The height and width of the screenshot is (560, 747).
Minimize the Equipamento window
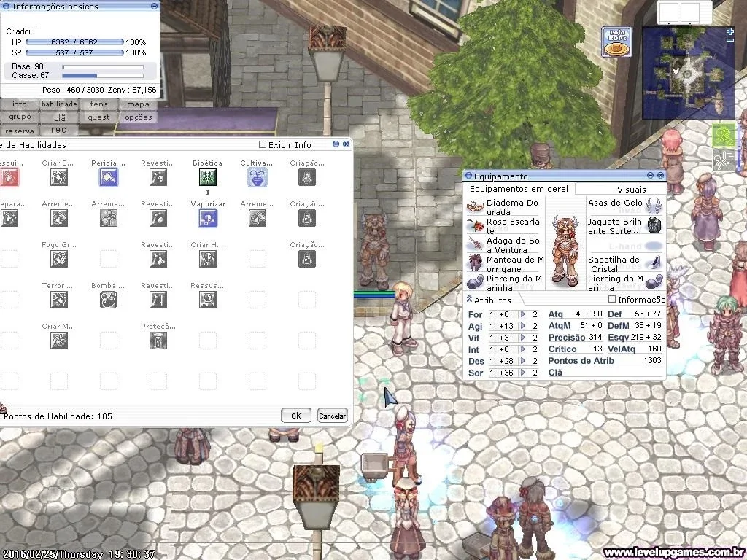point(650,175)
